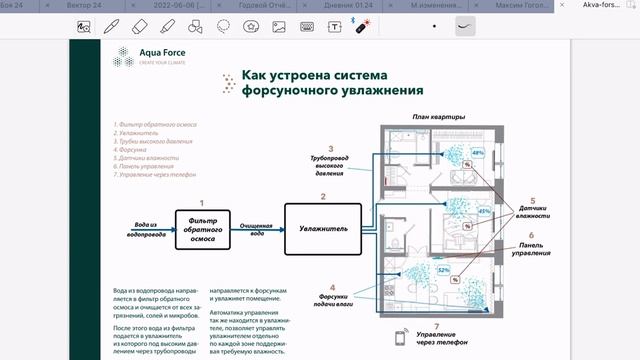
Task: Click list item '4. Форсунка'
Action: click(x=129, y=150)
